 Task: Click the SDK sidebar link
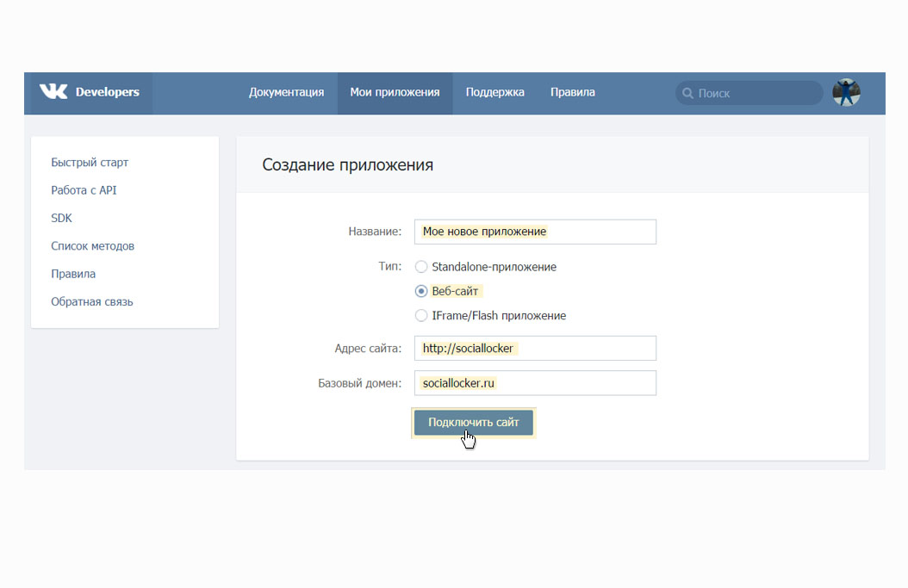[x=62, y=219]
